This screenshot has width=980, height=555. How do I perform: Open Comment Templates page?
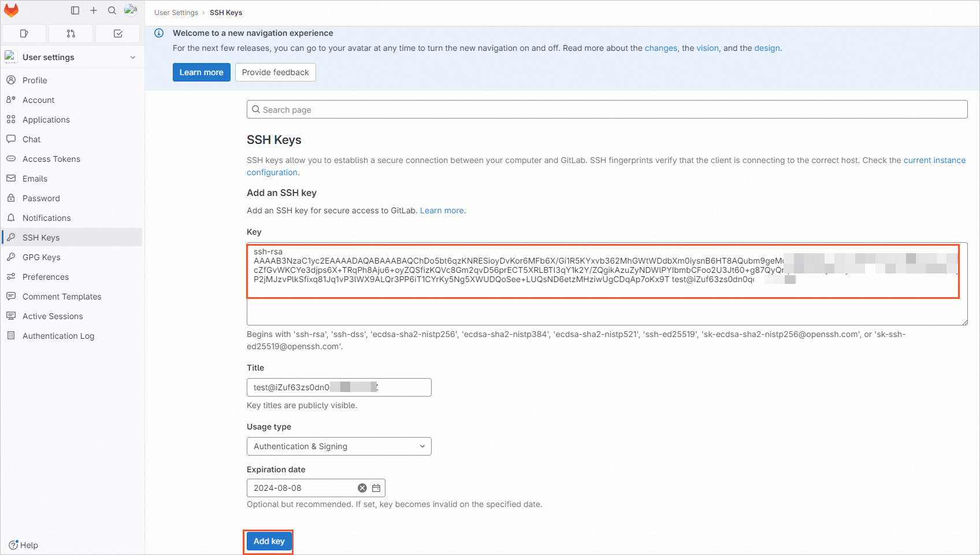pos(72,296)
